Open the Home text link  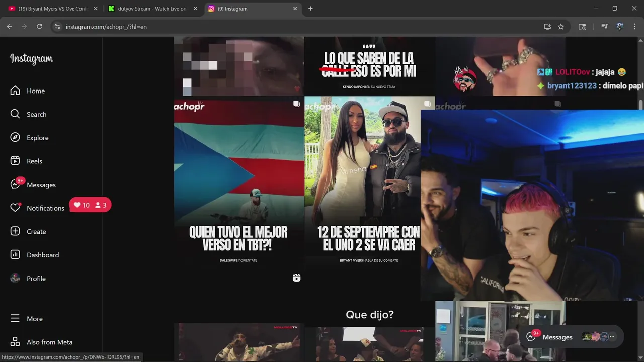(36, 91)
